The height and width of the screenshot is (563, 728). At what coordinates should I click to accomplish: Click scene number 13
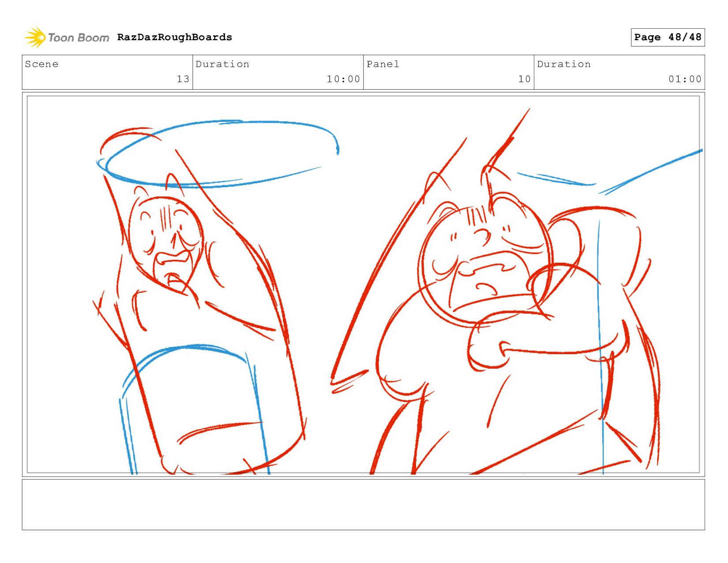[183, 79]
